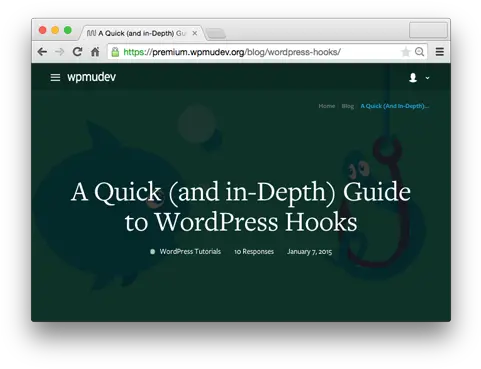Click the yellow minimize window button

tap(55, 30)
